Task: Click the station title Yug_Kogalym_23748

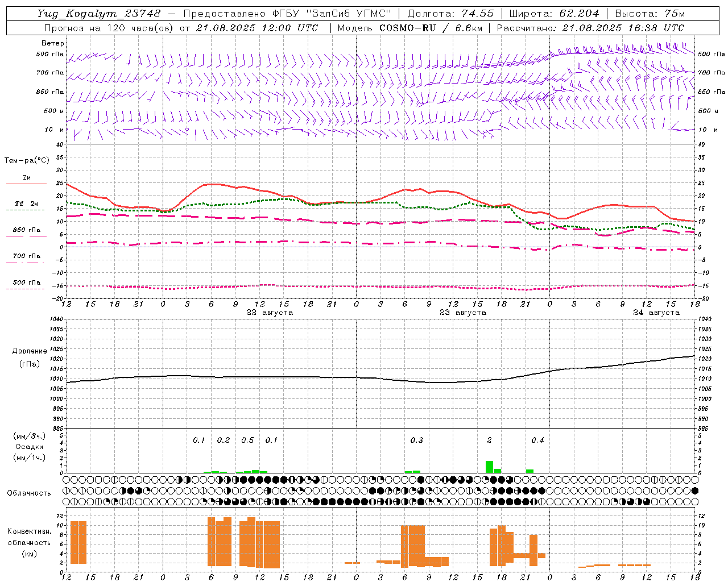Action: (x=99, y=14)
